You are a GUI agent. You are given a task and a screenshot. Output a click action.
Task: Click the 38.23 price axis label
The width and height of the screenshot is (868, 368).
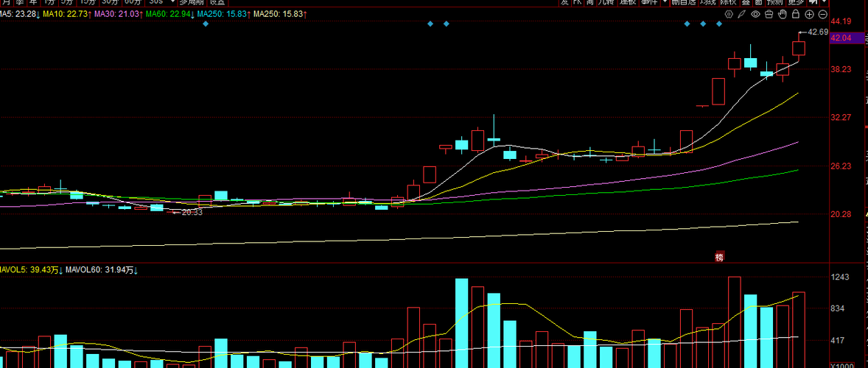[x=840, y=70]
